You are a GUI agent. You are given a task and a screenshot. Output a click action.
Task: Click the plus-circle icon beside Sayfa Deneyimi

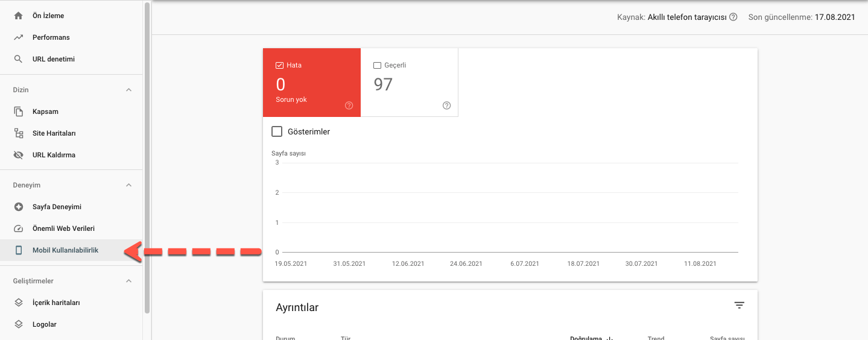click(x=18, y=207)
